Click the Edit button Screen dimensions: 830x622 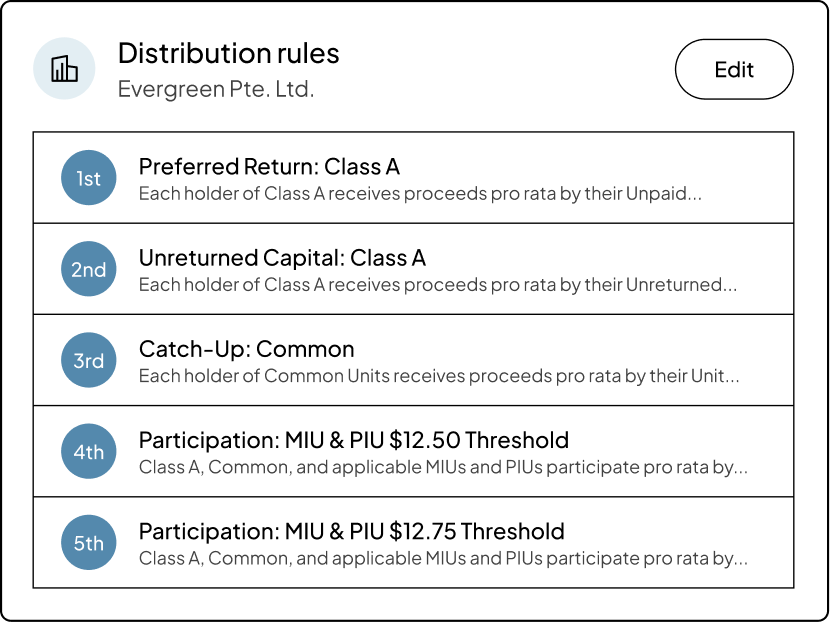click(x=734, y=70)
